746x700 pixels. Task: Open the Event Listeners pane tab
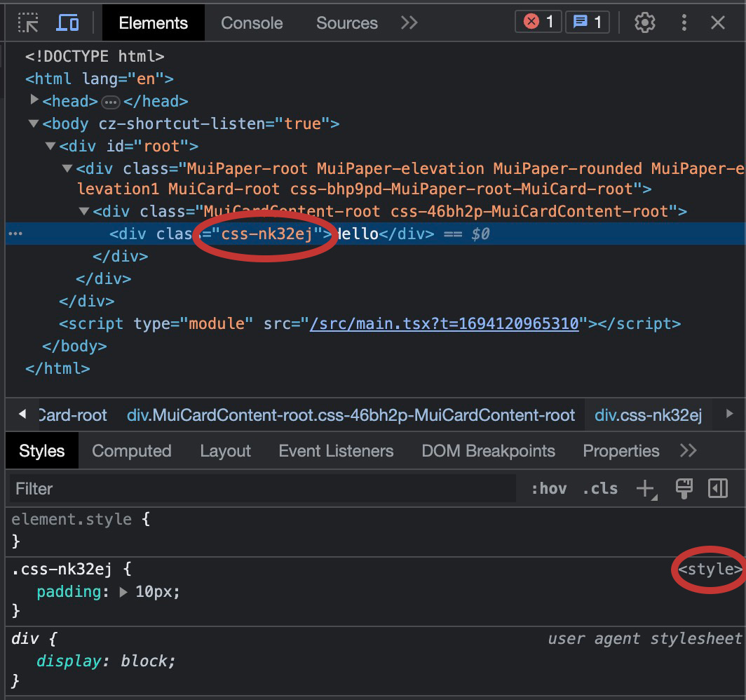click(337, 450)
